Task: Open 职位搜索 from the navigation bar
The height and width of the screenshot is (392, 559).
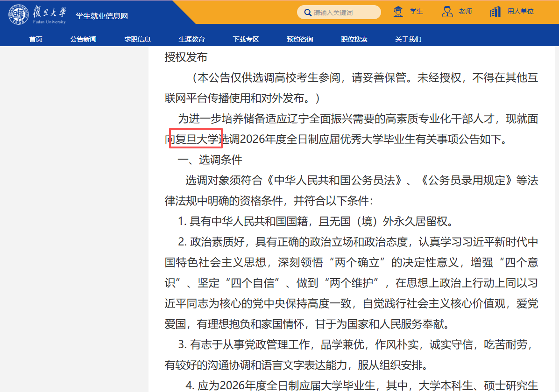Action: [x=354, y=39]
